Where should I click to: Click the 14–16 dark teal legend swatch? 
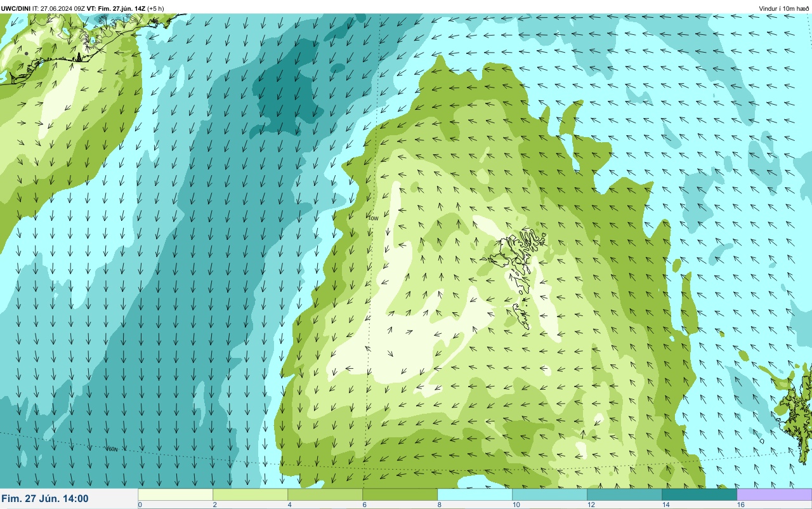(x=700, y=494)
